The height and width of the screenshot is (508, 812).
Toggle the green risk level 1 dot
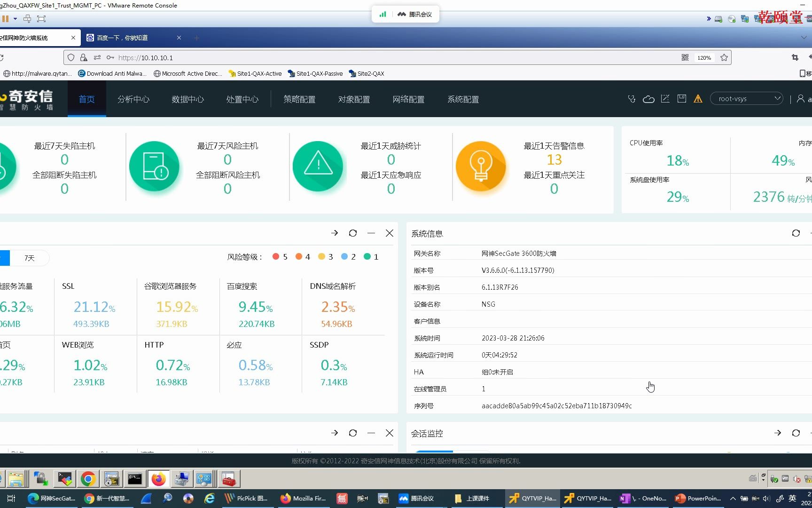pos(368,256)
